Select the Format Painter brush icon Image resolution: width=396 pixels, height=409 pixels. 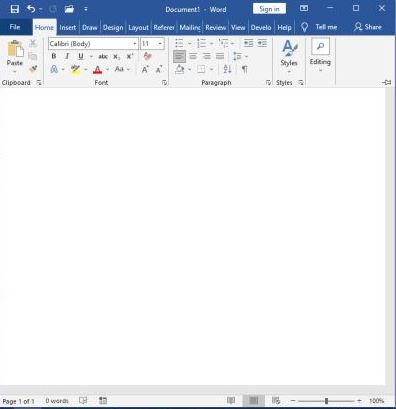coord(33,69)
